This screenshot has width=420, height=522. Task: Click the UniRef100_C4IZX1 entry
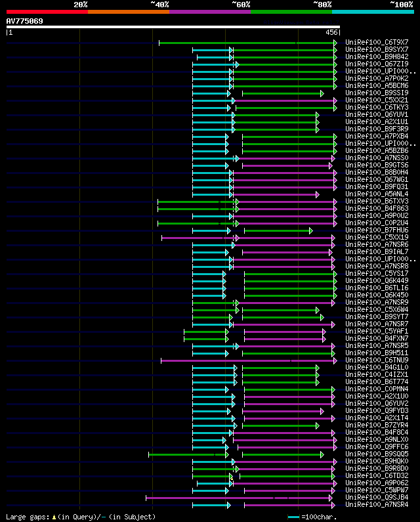coord(377,374)
